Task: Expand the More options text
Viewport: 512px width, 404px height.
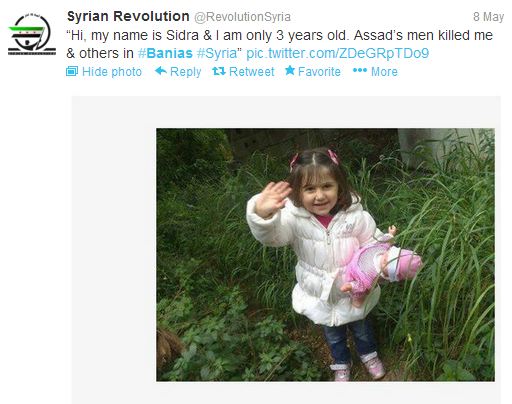Action: click(x=384, y=72)
